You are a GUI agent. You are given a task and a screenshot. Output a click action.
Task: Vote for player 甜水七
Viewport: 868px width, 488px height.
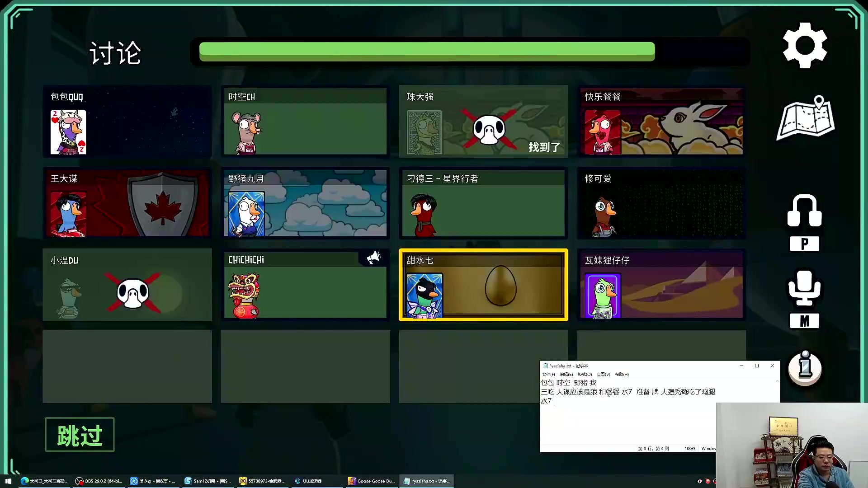pyautogui.click(x=483, y=285)
